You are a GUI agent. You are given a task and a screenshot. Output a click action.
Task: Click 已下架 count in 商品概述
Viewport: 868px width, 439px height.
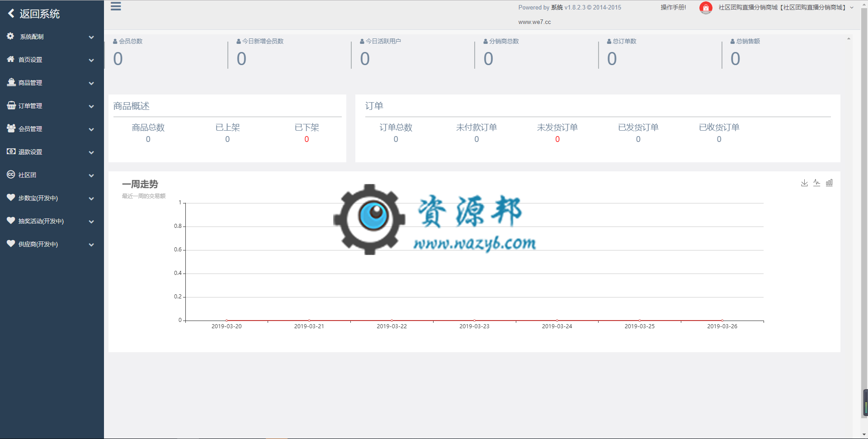point(307,139)
